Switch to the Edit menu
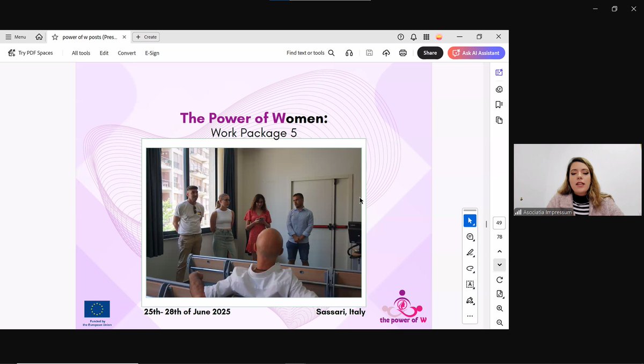644x364 pixels. click(104, 53)
